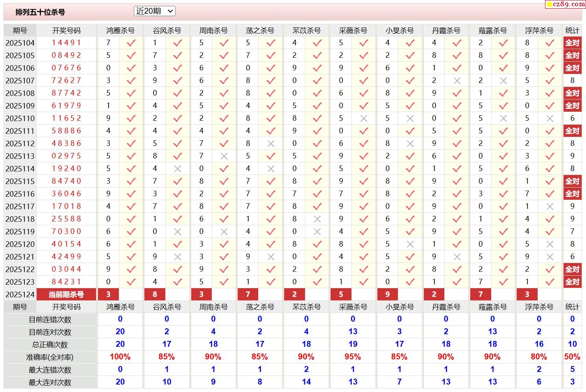The height and width of the screenshot is (392, 586).
Task: Click the drawn number 36046
Action: click(x=66, y=194)
